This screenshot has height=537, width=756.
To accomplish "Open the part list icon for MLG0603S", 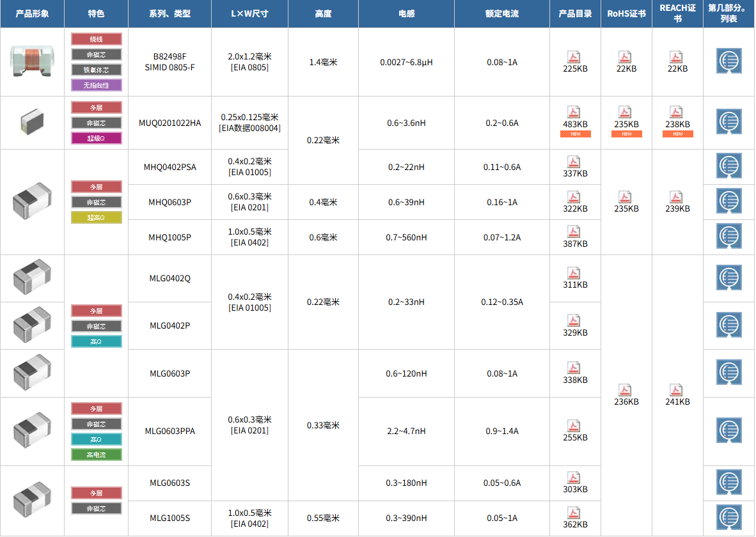I will click(x=728, y=482).
